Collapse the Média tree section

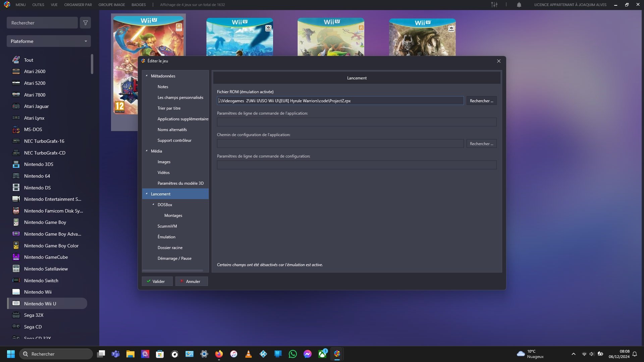(147, 151)
